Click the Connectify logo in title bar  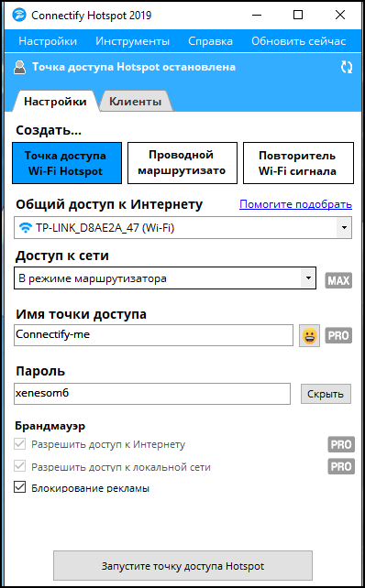(19, 16)
